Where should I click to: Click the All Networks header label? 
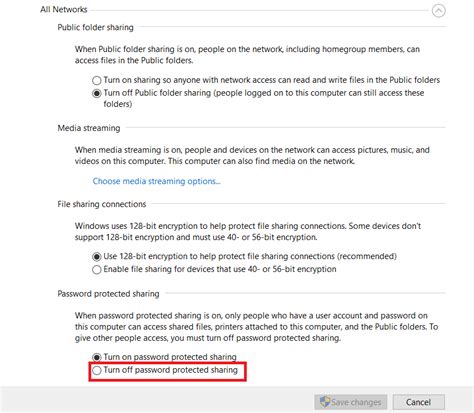(x=64, y=9)
